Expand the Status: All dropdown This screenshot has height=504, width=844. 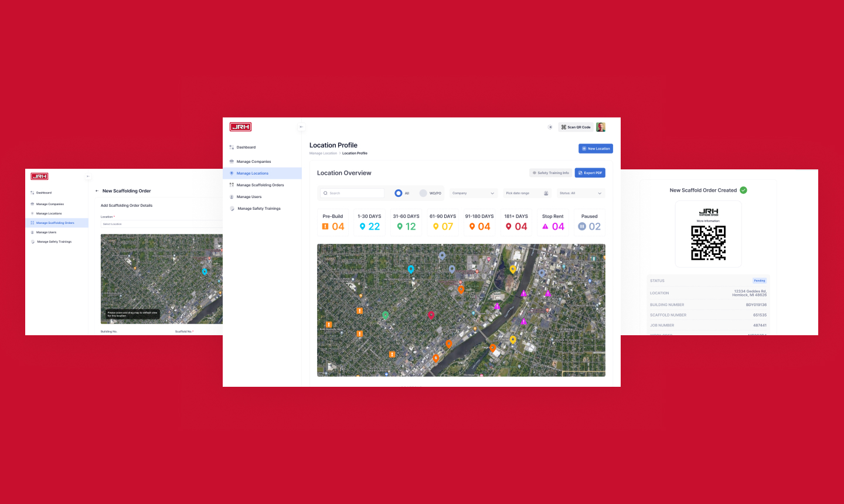580,193
